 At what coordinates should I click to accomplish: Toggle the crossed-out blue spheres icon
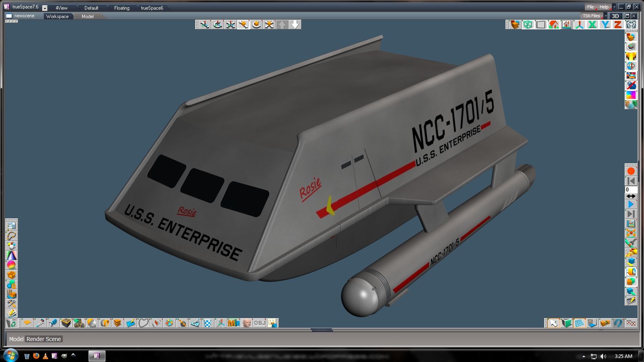(x=631, y=85)
